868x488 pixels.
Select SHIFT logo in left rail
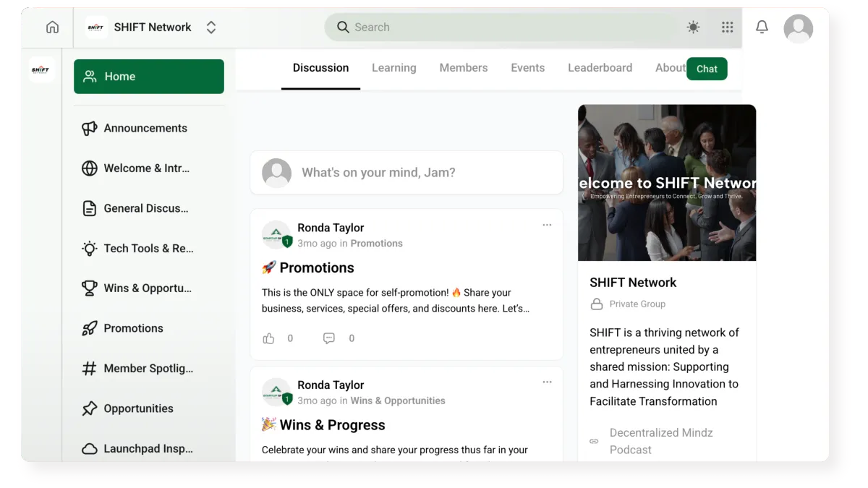click(x=42, y=69)
